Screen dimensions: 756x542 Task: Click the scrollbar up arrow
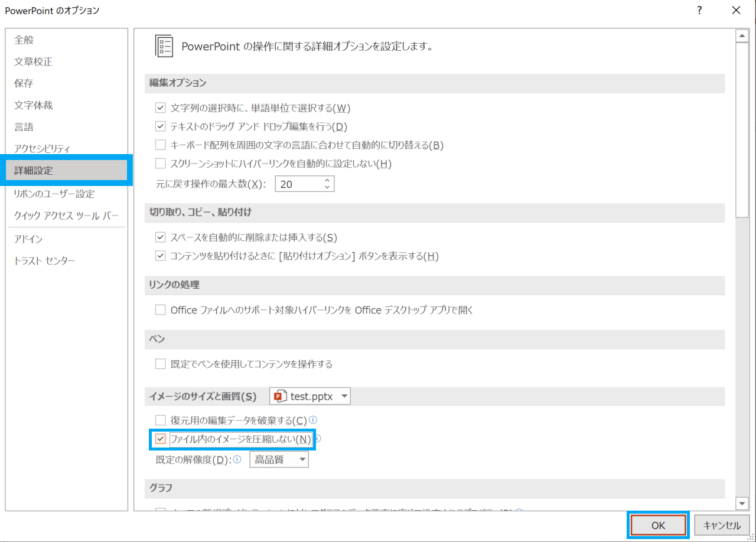(742, 36)
